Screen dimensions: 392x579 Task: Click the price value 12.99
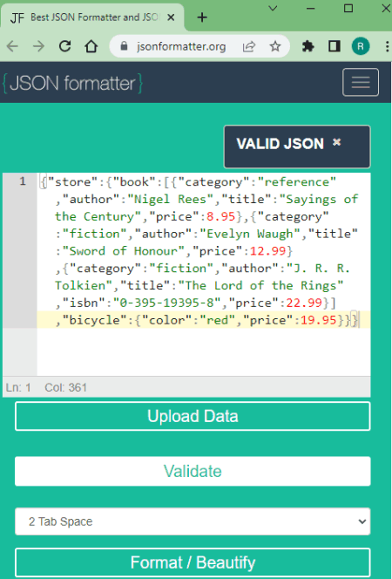(267, 251)
